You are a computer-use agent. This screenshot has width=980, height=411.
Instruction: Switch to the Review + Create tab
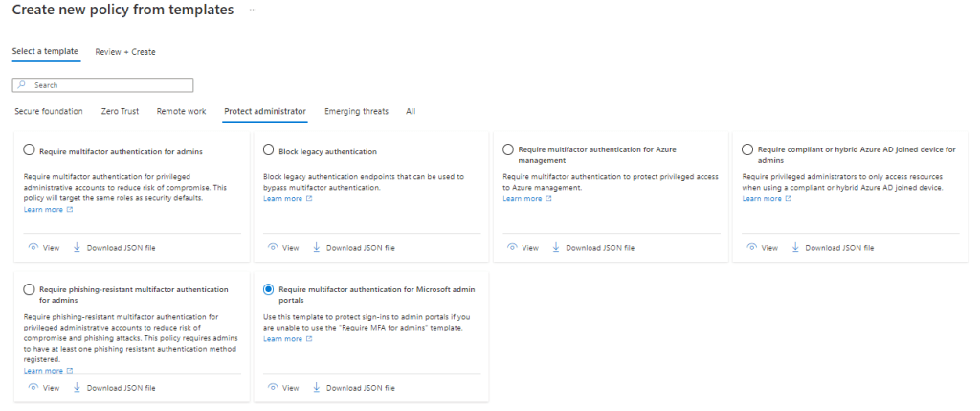pyautogui.click(x=125, y=52)
